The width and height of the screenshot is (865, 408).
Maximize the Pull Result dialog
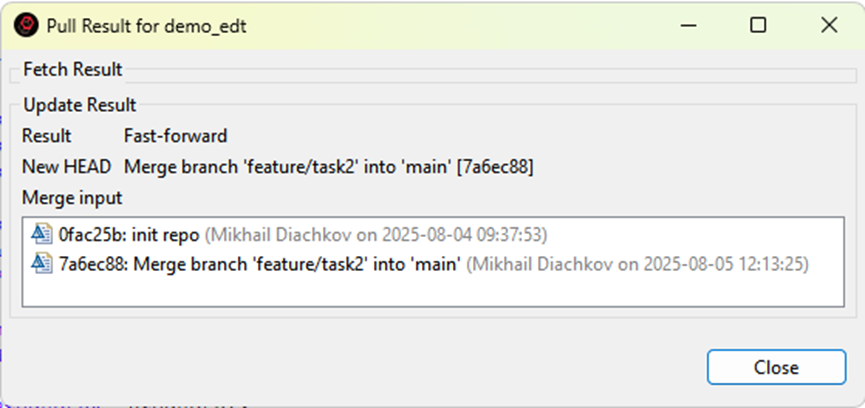(758, 26)
